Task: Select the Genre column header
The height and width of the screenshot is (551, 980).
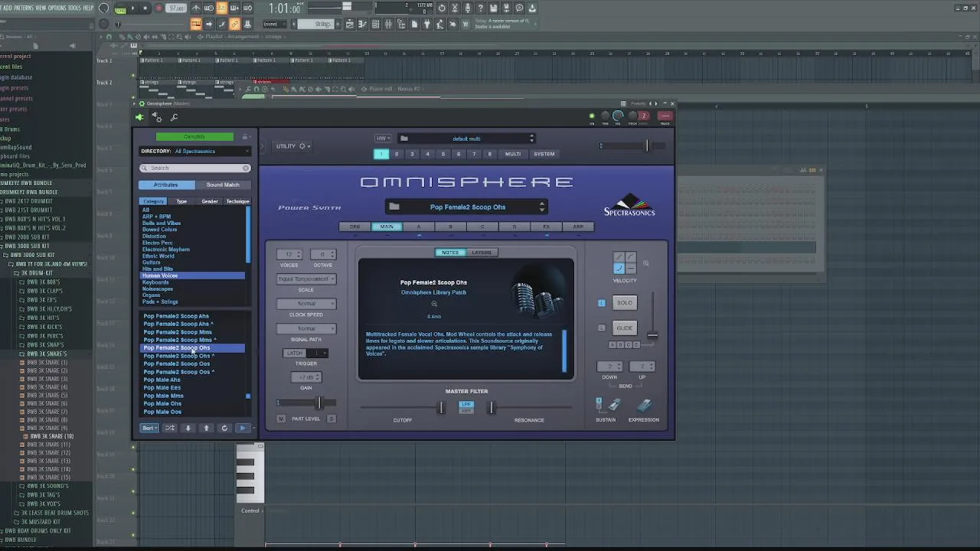Action: (210, 201)
